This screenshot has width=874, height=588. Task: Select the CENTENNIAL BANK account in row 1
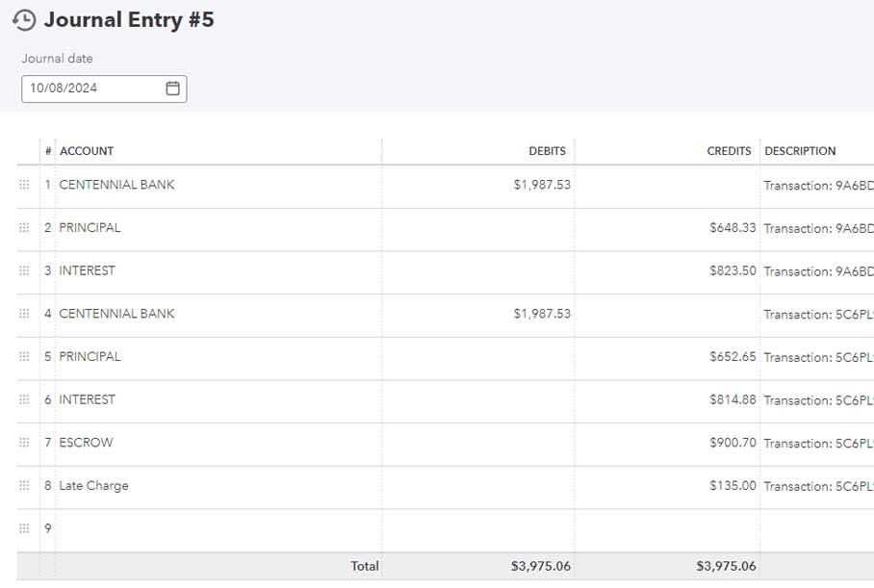117,185
